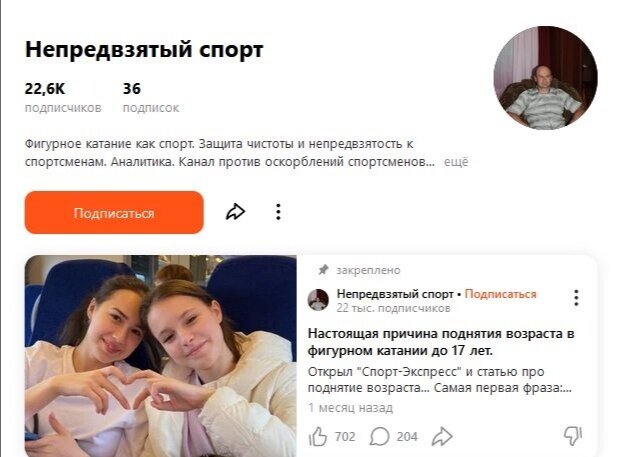Share the pinned post via arrow icon
Viewport: 638px width, 457px height.
pyautogui.click(x=442, y=437)
